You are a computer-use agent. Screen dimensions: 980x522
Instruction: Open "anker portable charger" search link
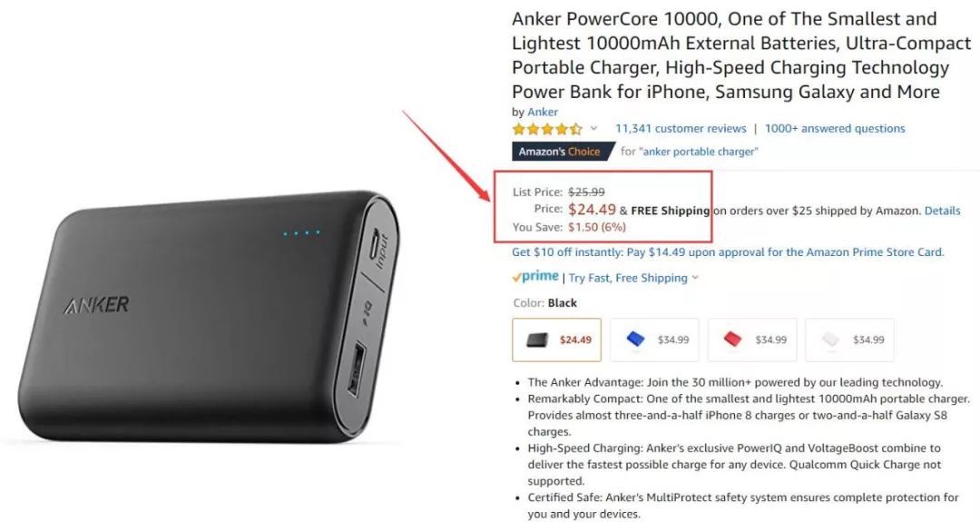point(698,152)
